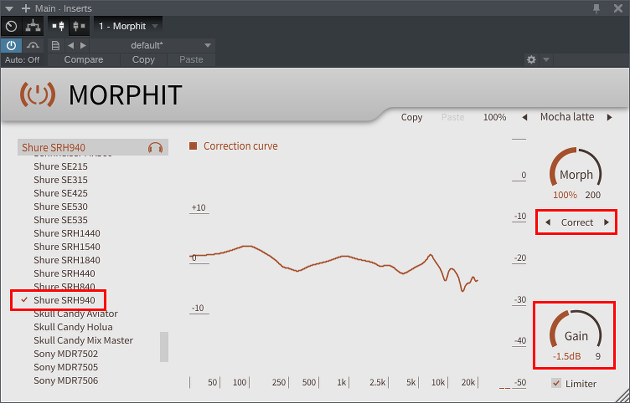Click the headphone list scrollbar thumb
The width and height of the screenshot is (630, 403).
pos(164,347)
